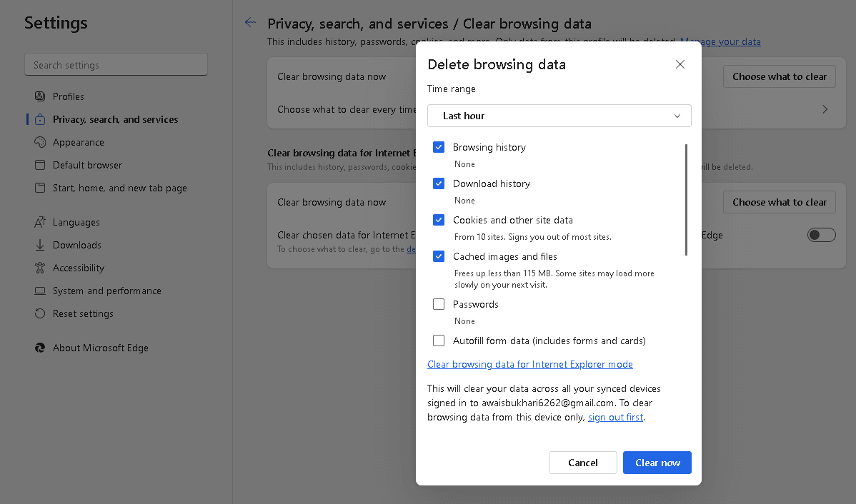Viewport: 856px width, 504px height.
Task: Click the Search settings input field
Action: [116, 65]
